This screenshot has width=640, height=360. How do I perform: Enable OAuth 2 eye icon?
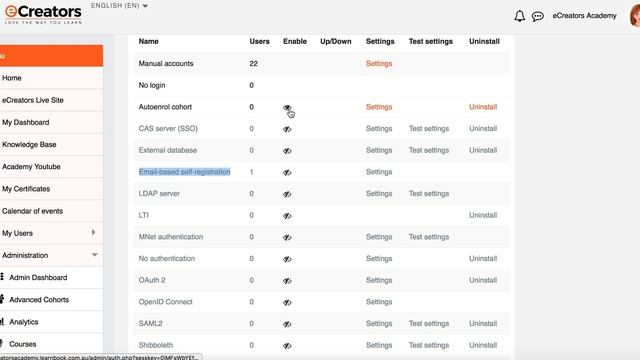tap(287, 280)
